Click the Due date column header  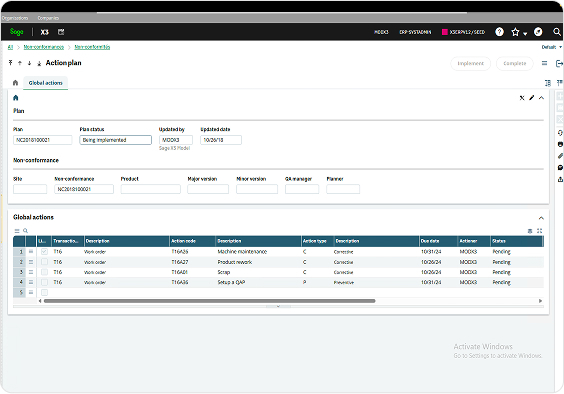[x=438, y=241]
